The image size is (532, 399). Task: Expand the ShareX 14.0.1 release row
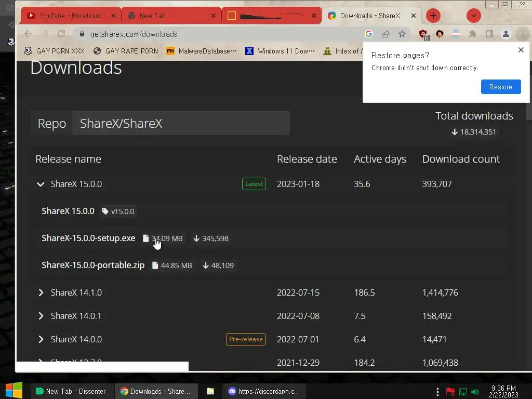pyautogui.click(x=41, y=316)
